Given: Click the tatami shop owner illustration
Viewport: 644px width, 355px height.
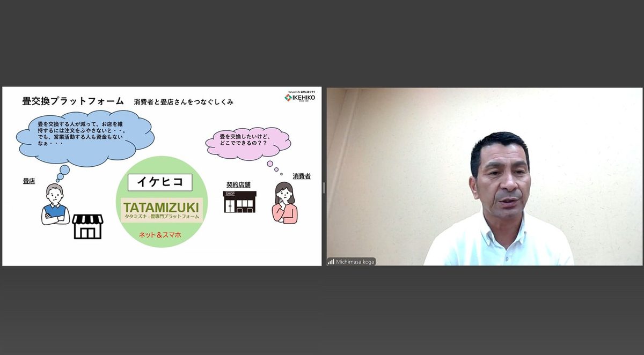Looking at the screenshot, I should tap(55, 204).
